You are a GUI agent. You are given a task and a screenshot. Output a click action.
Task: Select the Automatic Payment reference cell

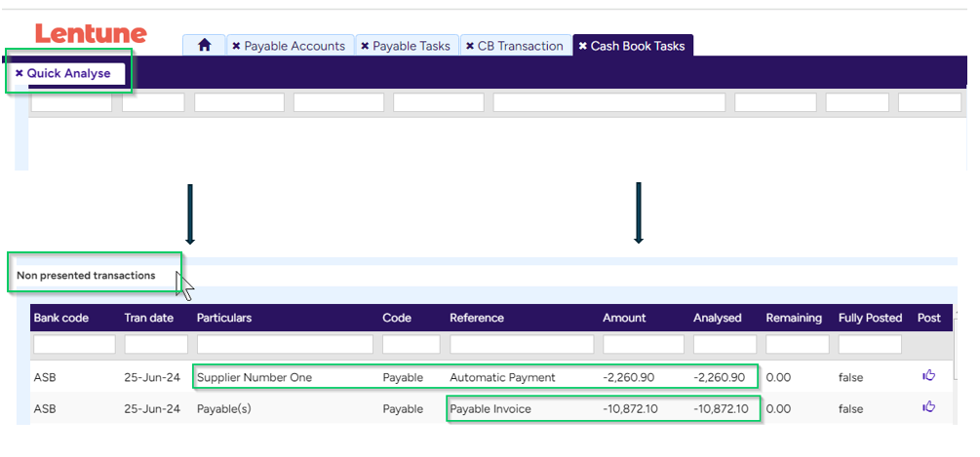502,377
